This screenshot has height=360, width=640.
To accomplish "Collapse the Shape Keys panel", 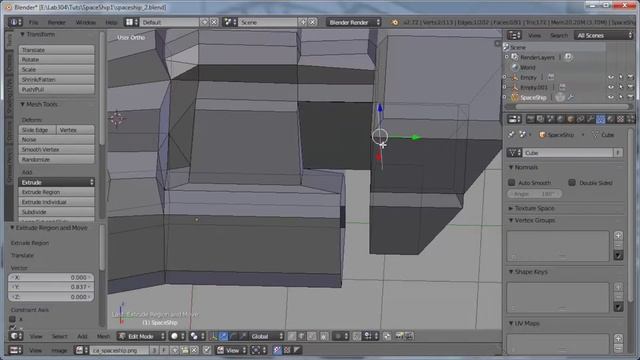I will pos(511,272).
